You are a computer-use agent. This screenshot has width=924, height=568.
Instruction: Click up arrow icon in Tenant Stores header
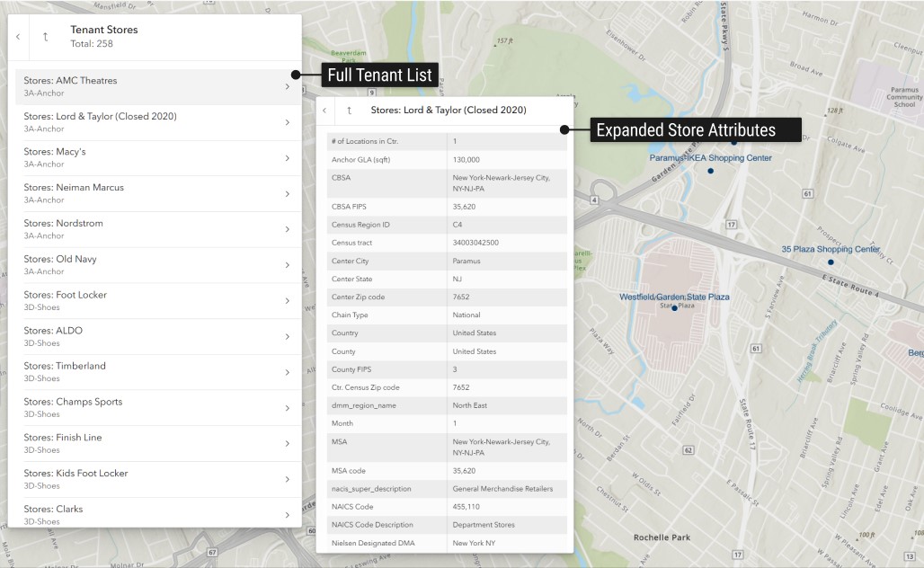(46, 37)
